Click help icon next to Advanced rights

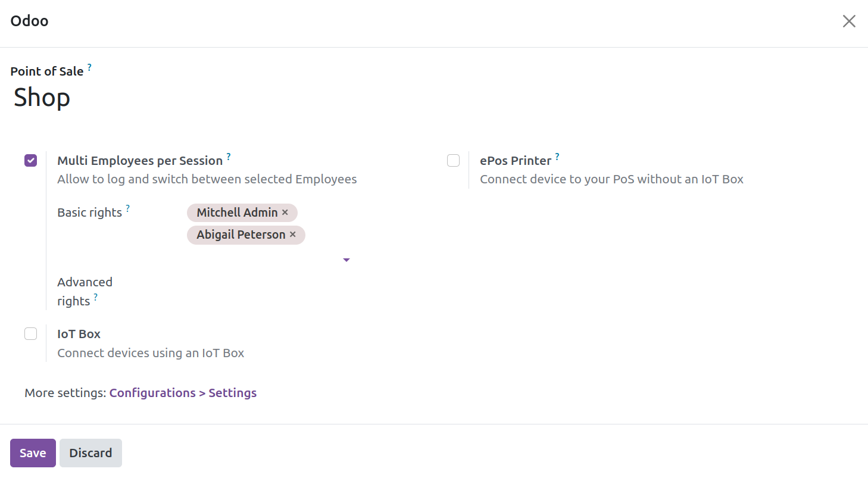click(x=95, y=298)
